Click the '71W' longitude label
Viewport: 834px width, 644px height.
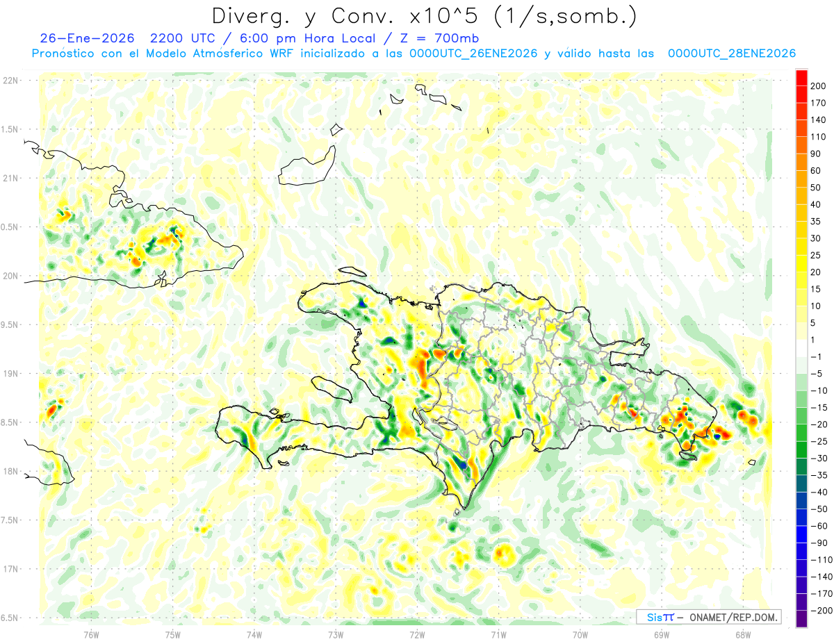click(498, 634)
